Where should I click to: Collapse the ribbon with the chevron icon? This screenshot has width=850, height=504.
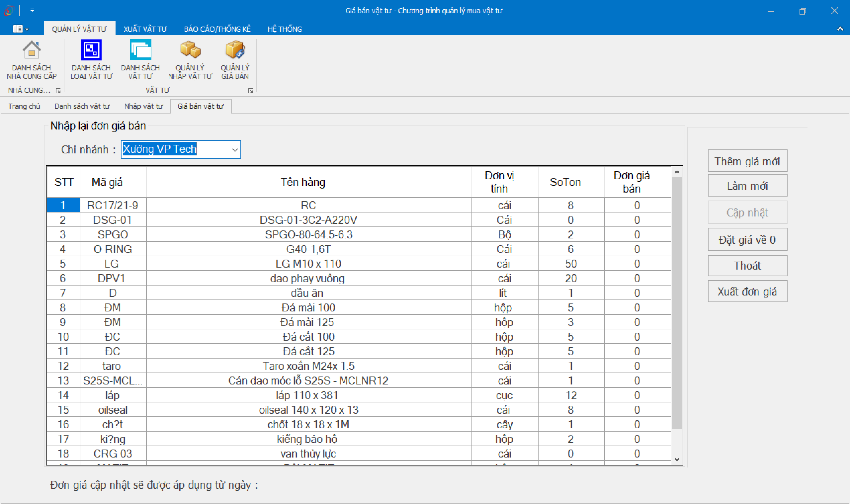coord(840,29)
